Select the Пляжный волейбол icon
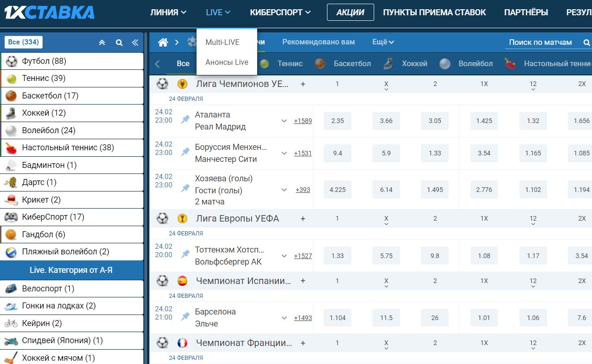The image size is (592, 364). coord(12,252)
